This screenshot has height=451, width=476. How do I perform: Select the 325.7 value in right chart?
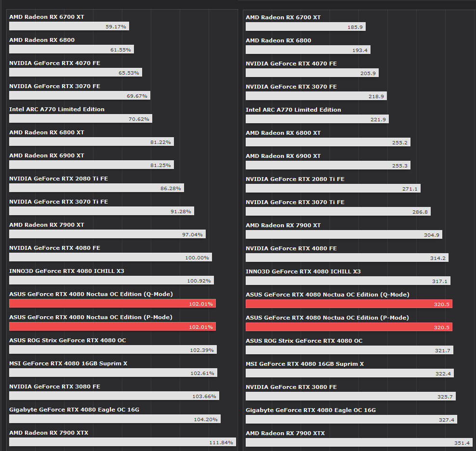tap(445, 397)
